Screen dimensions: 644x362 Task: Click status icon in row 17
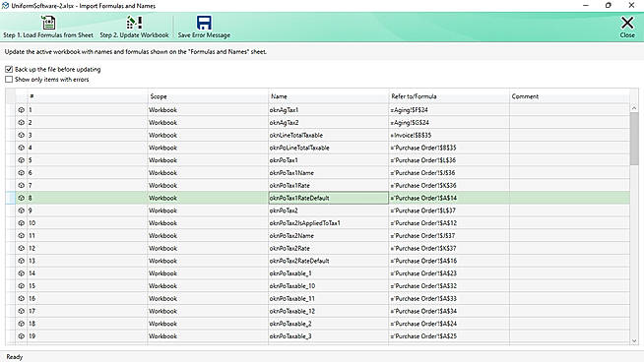tap(22, 311)
